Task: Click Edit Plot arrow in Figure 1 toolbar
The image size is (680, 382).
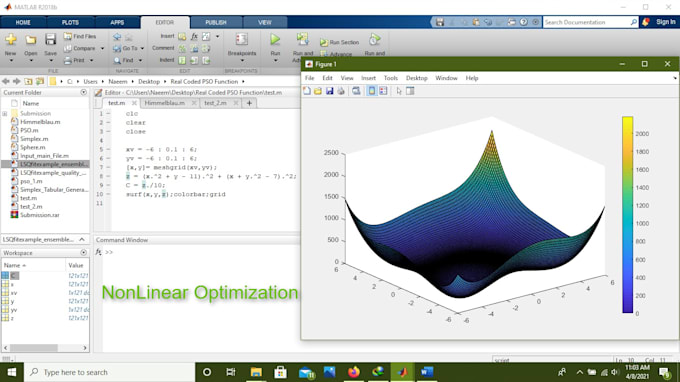Action: click(x=399, y=91)
